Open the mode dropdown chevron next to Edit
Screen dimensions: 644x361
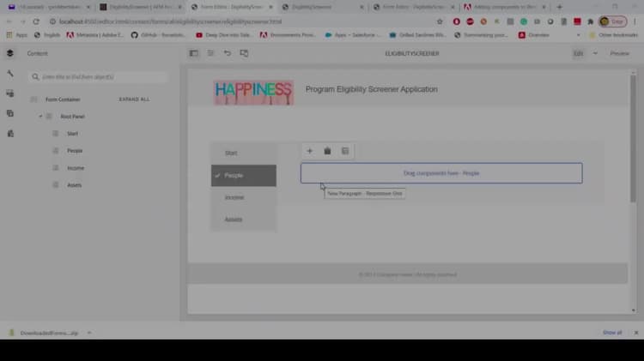tap(595, 53)
